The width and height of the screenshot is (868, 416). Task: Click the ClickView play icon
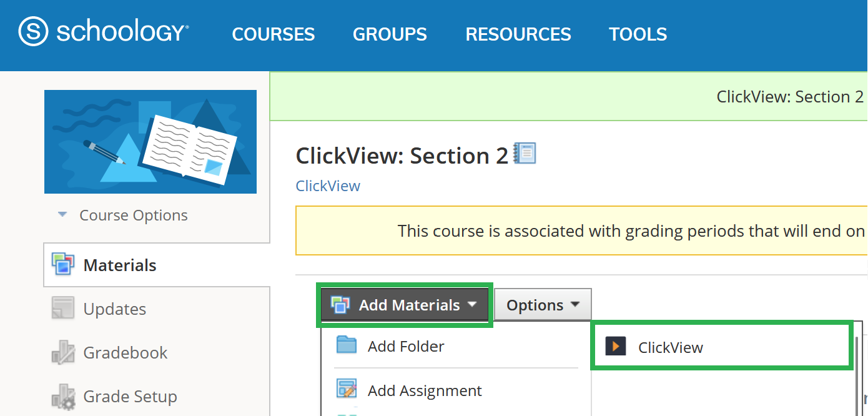pyautogui.click(x=616, y=347)
